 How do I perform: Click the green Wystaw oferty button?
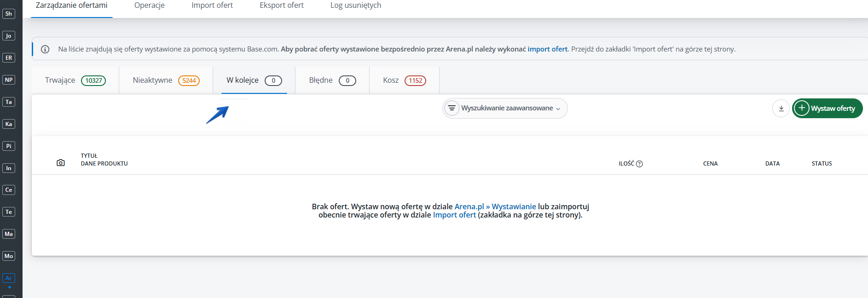(x=827, y=109)
